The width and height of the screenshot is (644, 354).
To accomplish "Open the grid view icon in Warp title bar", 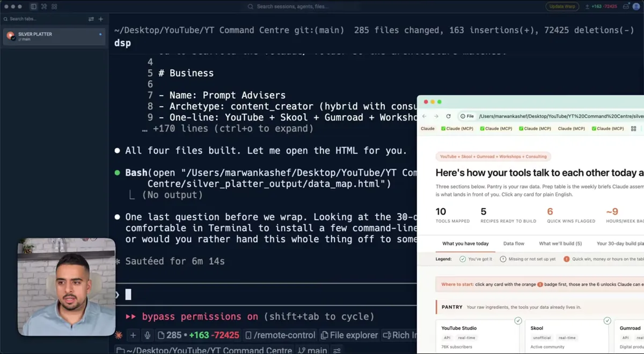I will 54,6.
